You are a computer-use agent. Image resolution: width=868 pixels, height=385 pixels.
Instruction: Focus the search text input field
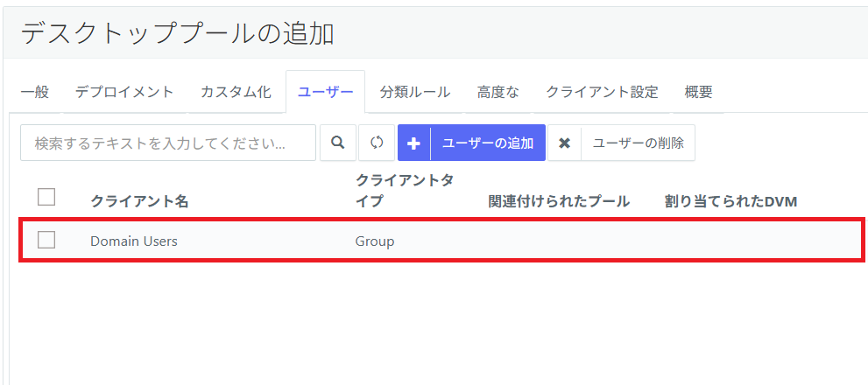(168, 143)
